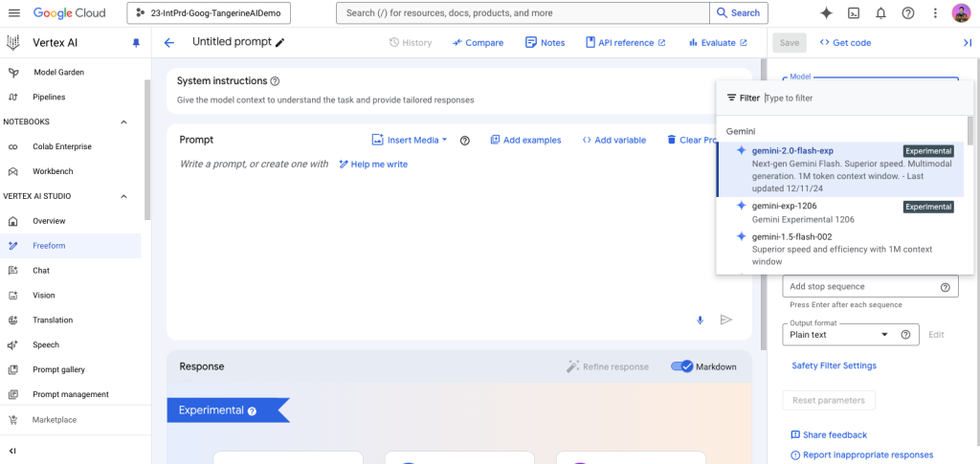Open API reference link
This screenshot has height=464, width=980.
[x=626, y=42]
